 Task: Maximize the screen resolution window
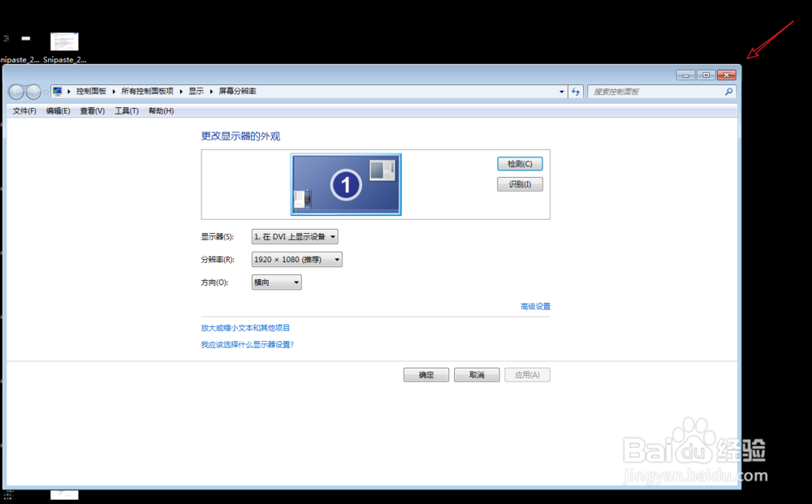(x=706, y=75)
